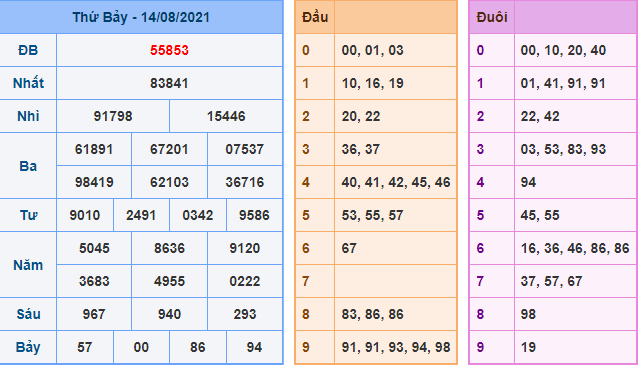Click the special prize number 55853
The width and height of the screenshot is (639, 365).
coord(169,51)
